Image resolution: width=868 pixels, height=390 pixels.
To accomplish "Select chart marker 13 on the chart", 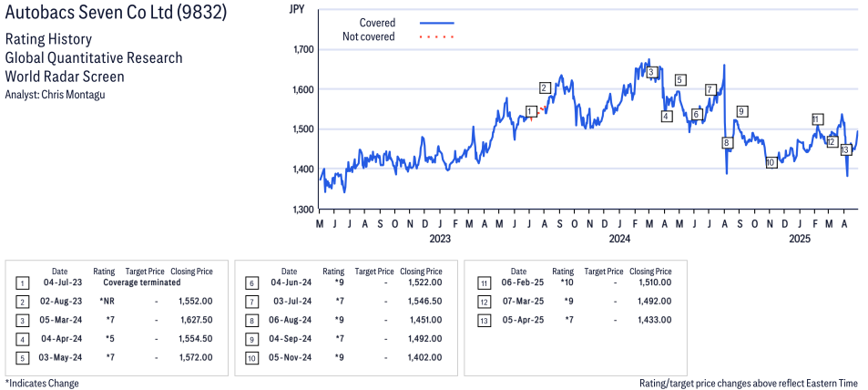I will coord(845,150).
